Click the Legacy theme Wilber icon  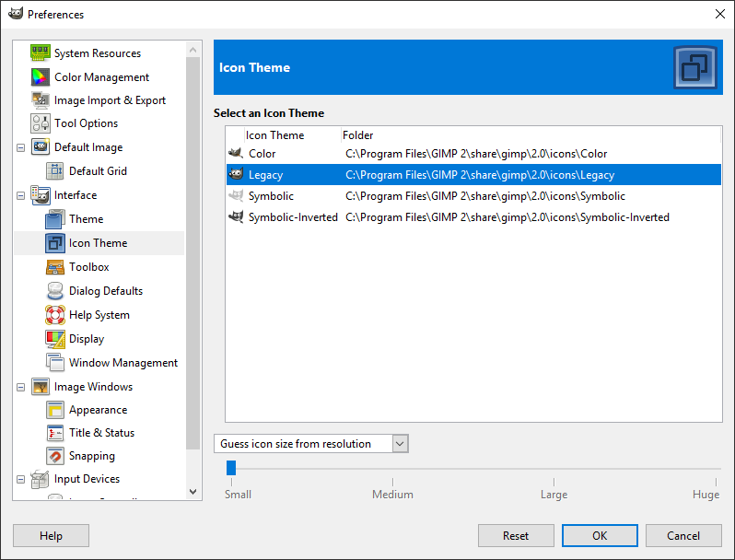coord(236,174)
